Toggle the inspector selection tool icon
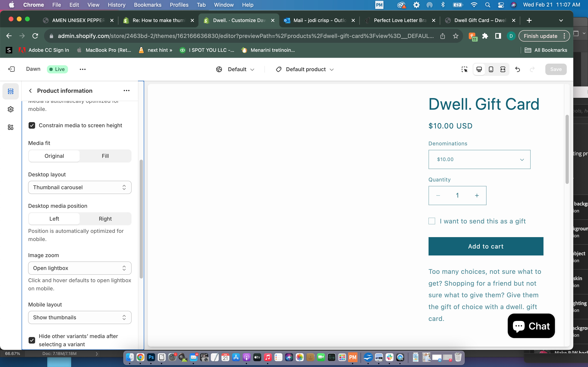This screenshot has height=367, width=588. (x=464, y=69)
